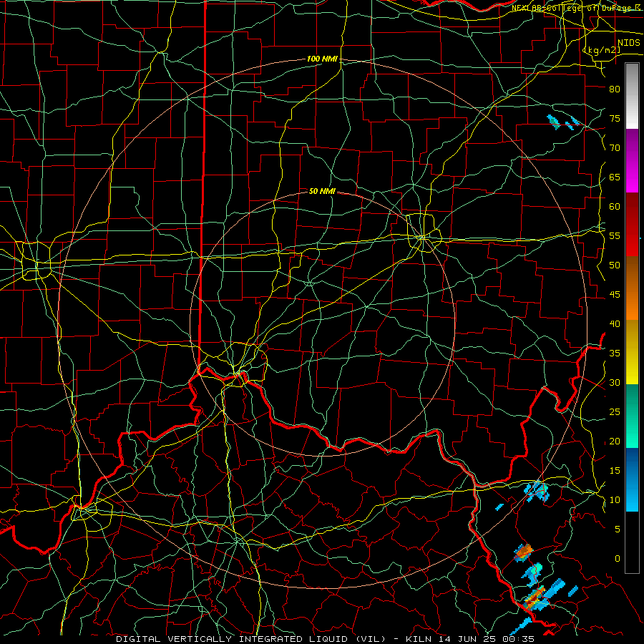Click the KILN radar site identifier
The image size is (644, 644).
(418, 639)
